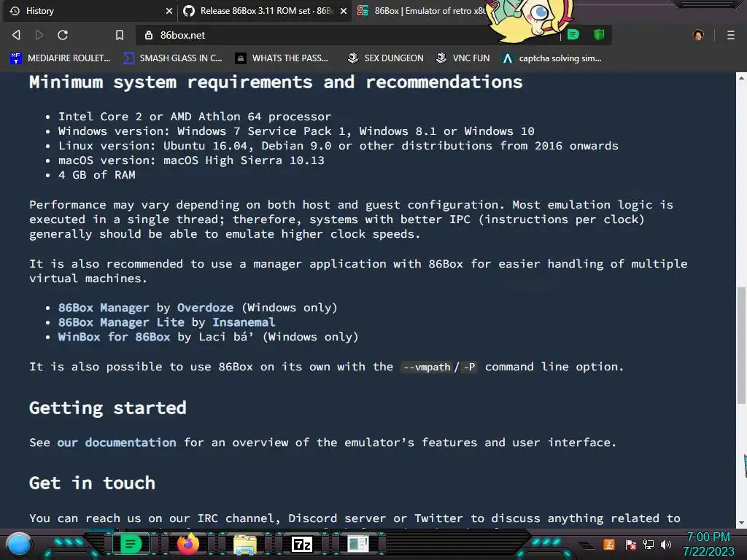Open the 86Box Manager Lite link
This screenshot has height=560, width=747.
click(121, 322)
